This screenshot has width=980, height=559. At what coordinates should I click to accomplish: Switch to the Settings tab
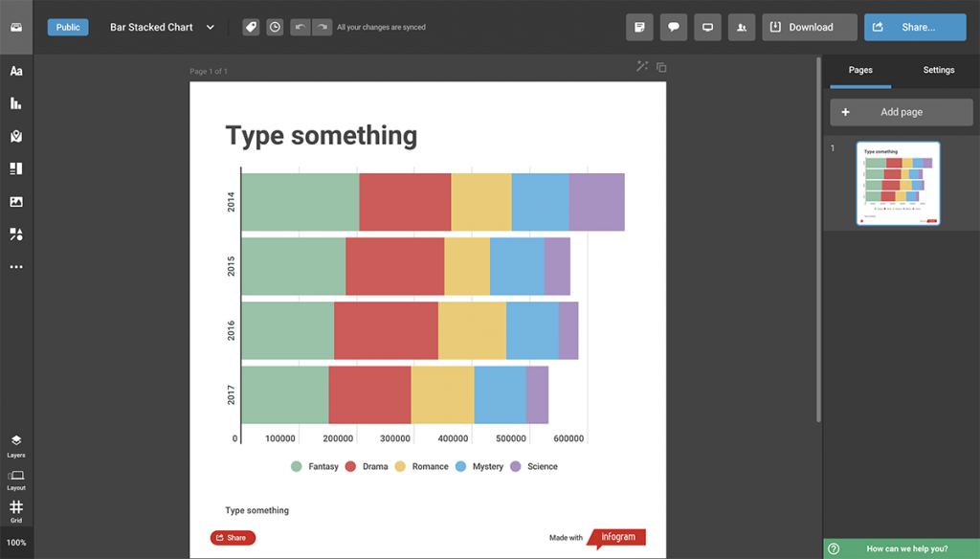pyautogui.click(x=938, y=70)
